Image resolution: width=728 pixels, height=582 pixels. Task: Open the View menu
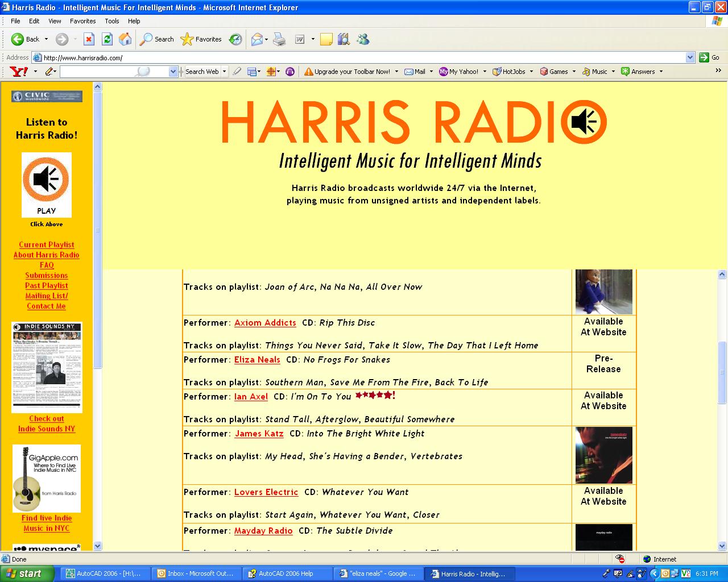click(55, 21)
